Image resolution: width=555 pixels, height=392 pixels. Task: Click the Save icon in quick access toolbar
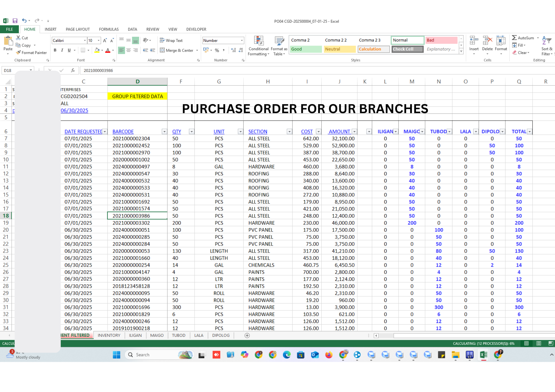15,21
